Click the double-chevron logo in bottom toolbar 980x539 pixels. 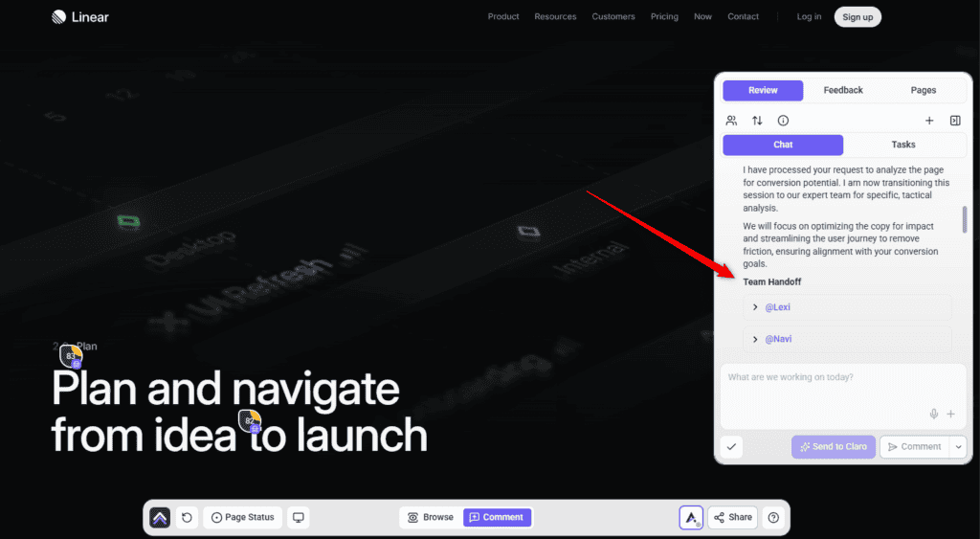(x=160, y=517)
